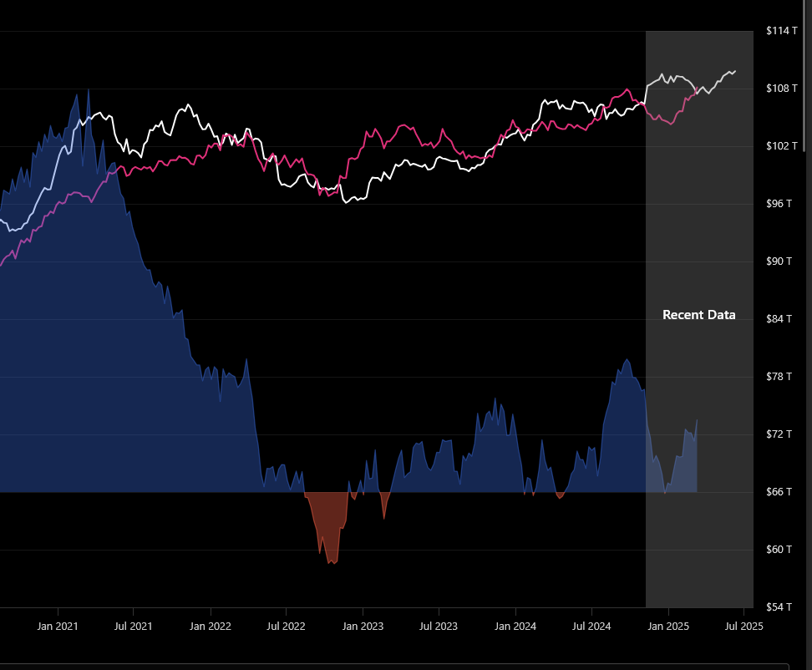Click the Recent Data label

pyautogui.click(x=698, y=315)
